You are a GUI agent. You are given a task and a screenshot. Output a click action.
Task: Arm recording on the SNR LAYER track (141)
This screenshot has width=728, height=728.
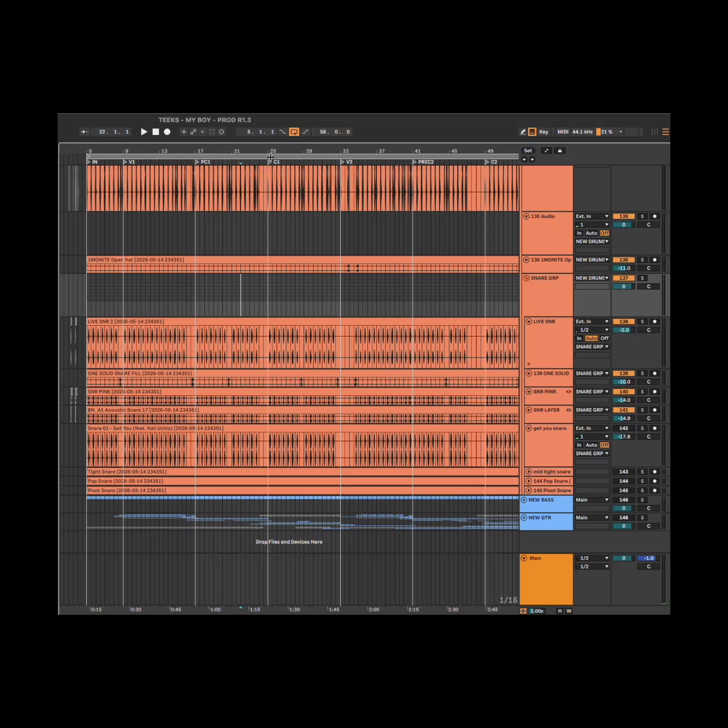(x=655, y=410)
